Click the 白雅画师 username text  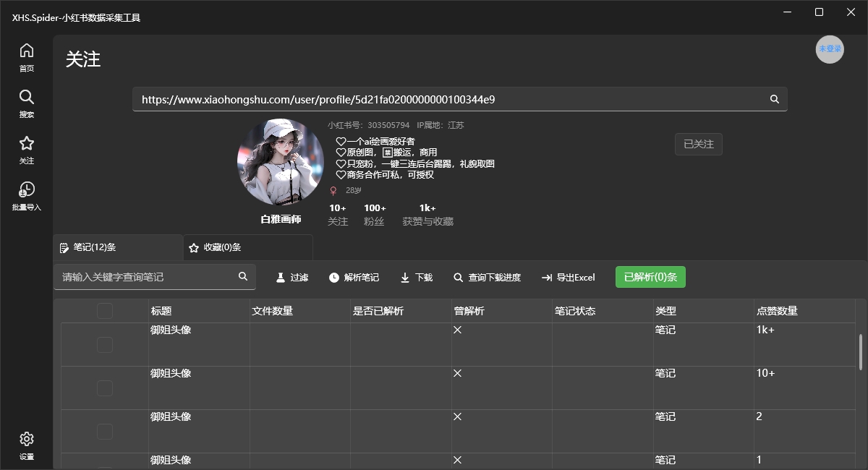281,219
